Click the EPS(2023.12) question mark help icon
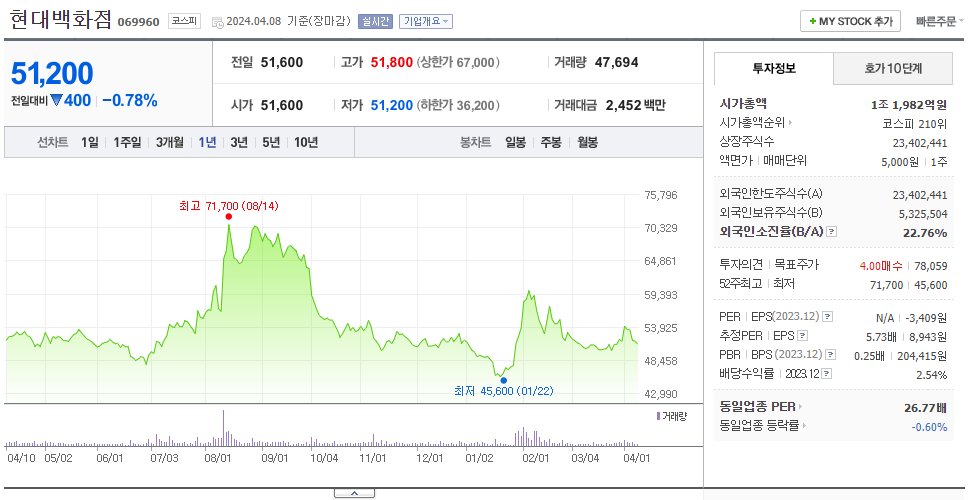Screen dimensions: 968x500 click(x=828, y=317)
